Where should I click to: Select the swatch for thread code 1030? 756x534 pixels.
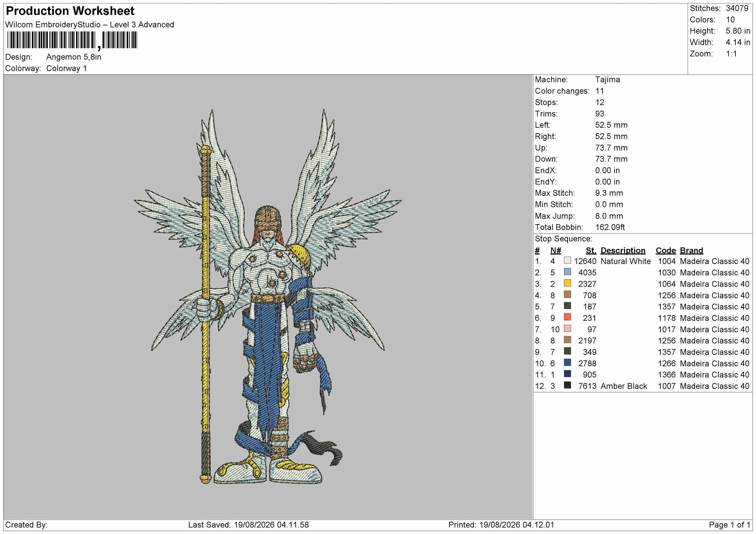(x=567, y=272)
